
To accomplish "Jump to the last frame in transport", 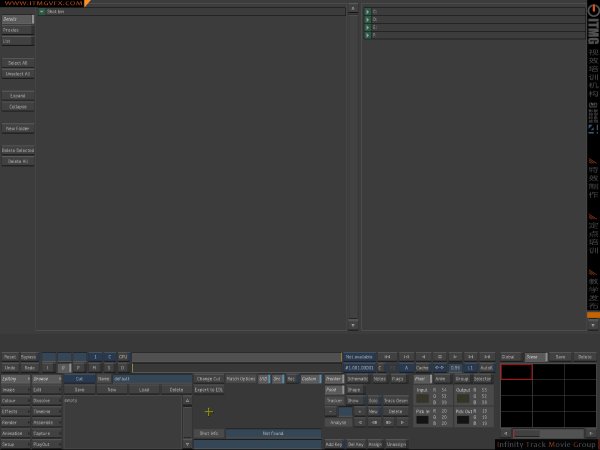I will pos(487,357).
